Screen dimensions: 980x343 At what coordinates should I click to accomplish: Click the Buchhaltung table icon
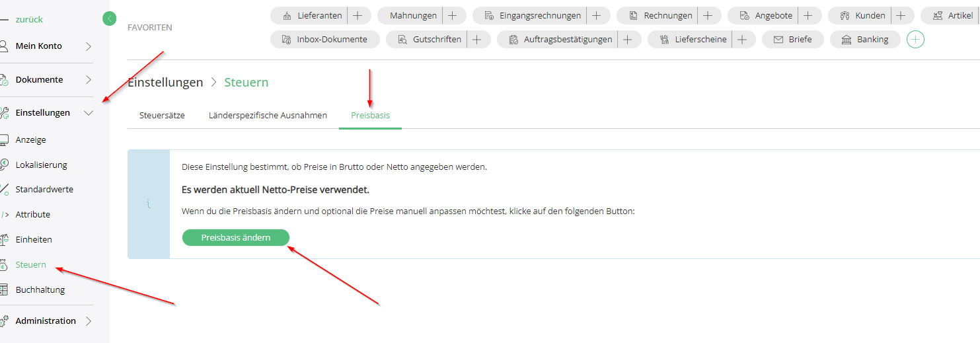point(3,290)
